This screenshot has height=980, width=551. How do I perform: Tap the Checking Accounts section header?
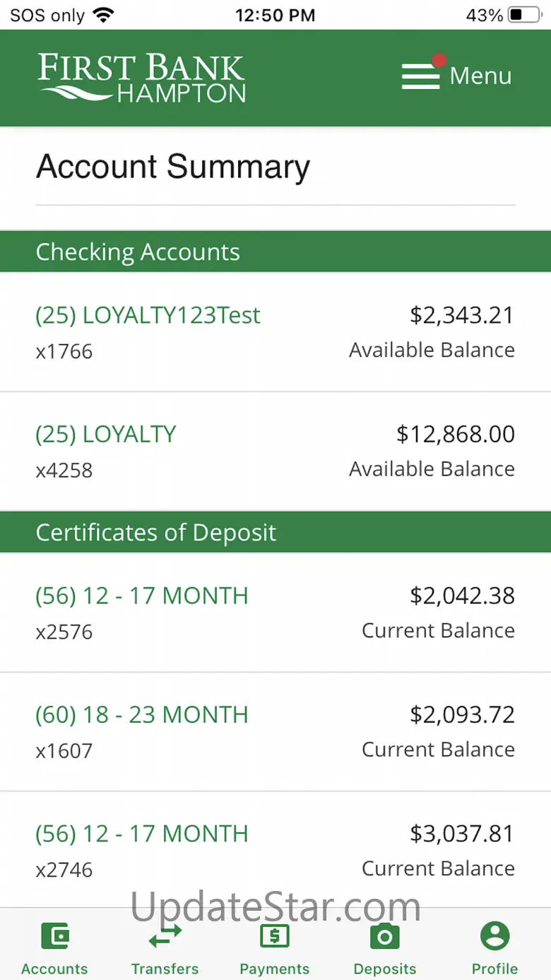click(275, 252)
